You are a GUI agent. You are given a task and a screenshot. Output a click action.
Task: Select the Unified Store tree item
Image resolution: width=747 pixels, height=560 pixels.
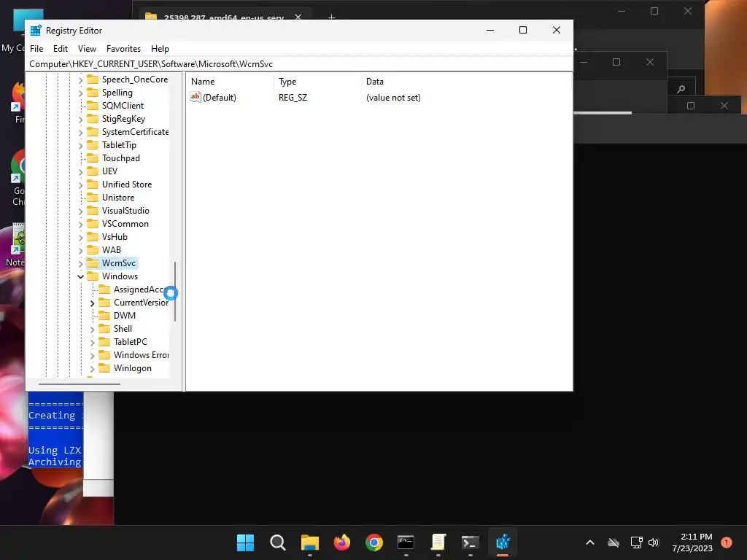pos(127,184)
